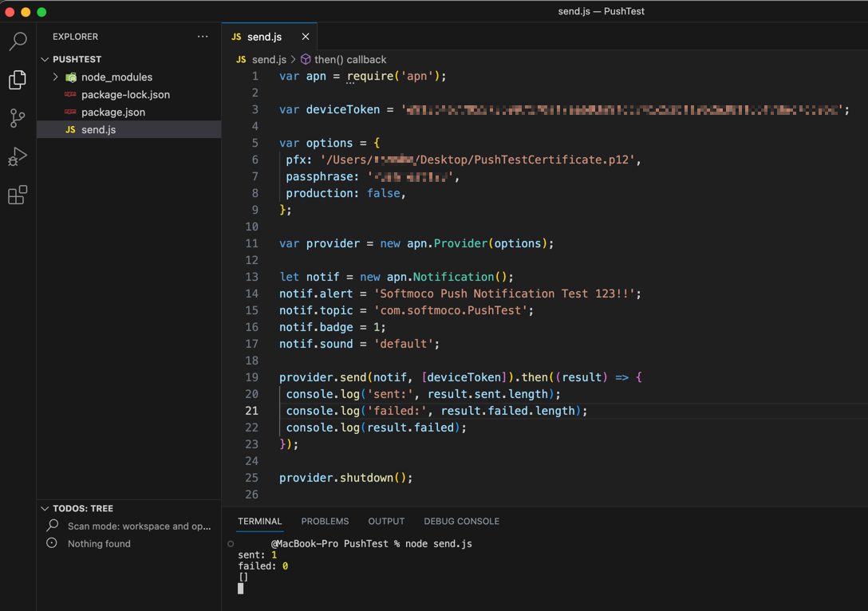
Task: Open package.json in the explorer
Action: [112, 112]
